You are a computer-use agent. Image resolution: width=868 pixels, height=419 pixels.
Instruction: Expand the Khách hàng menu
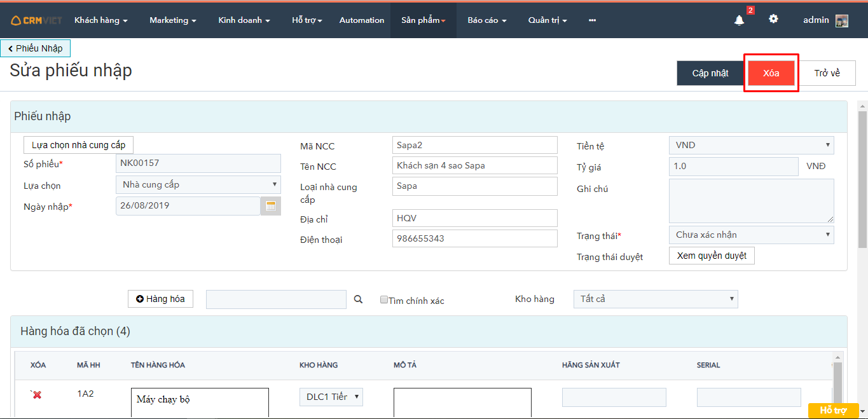coord(101,20)
